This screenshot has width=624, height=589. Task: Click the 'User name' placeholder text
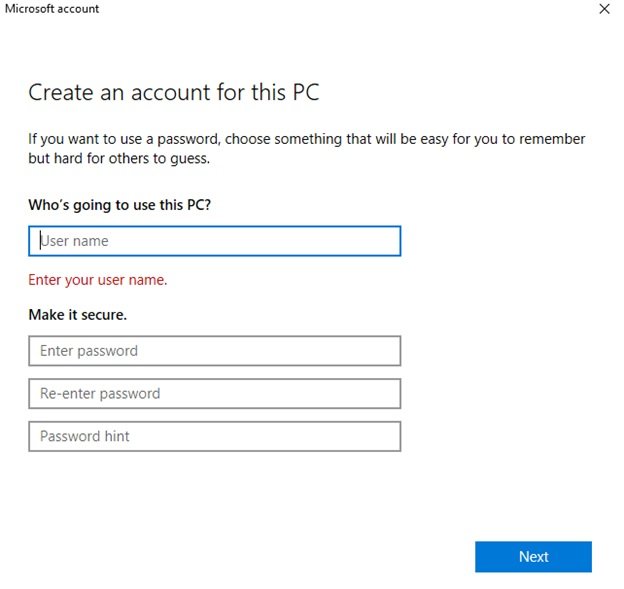[x=74, y=241]
